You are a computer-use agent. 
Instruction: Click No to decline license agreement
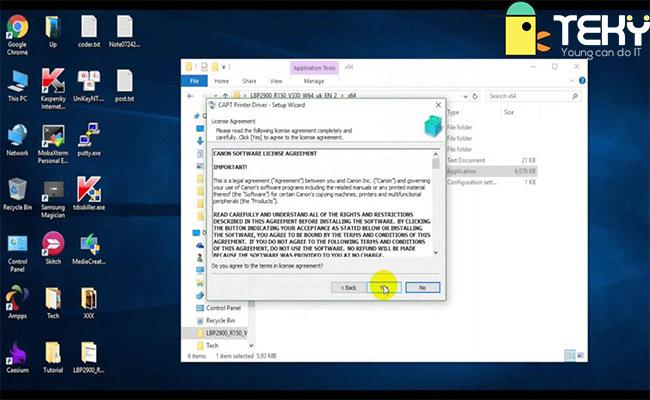(x=422, y=287)
